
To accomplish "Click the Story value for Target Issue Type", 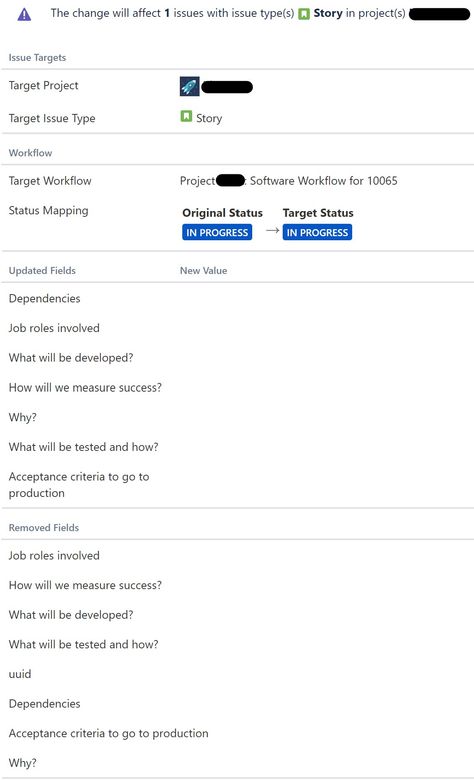I will coord(209,118).
